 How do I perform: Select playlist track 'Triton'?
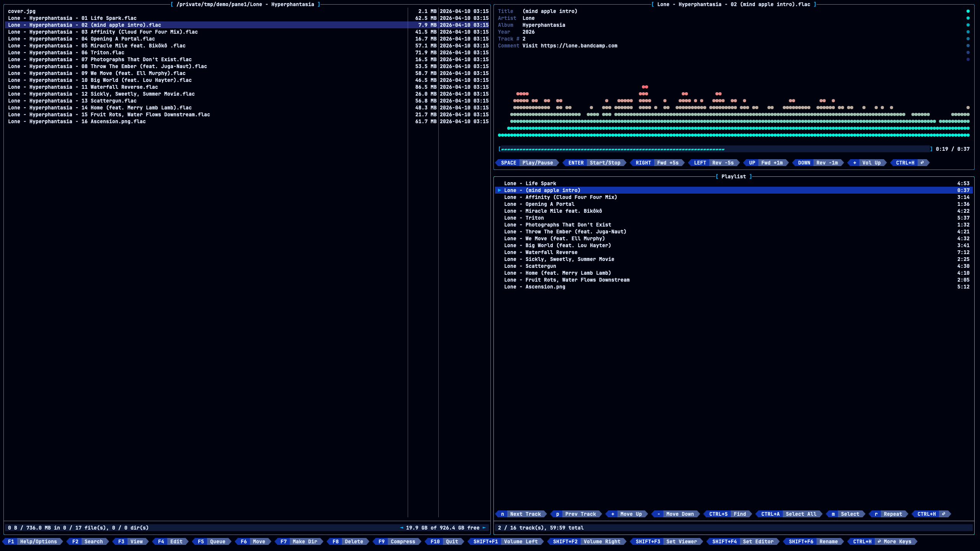click(734, 218)
